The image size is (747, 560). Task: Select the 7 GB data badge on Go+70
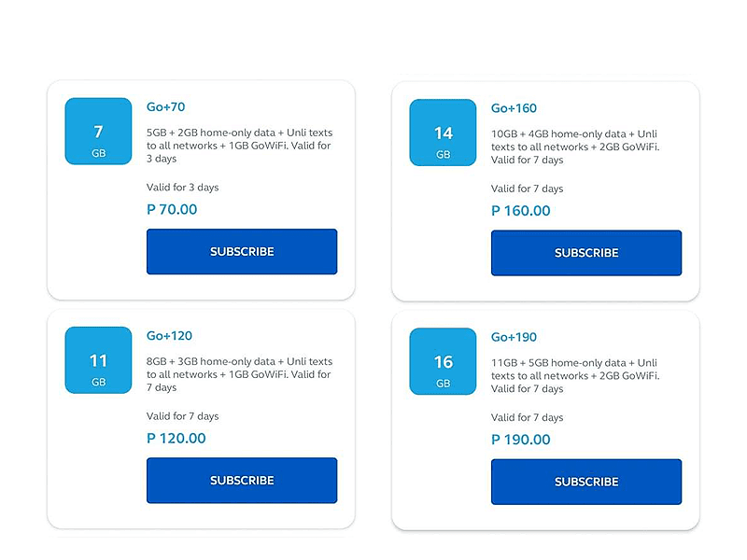97,132
